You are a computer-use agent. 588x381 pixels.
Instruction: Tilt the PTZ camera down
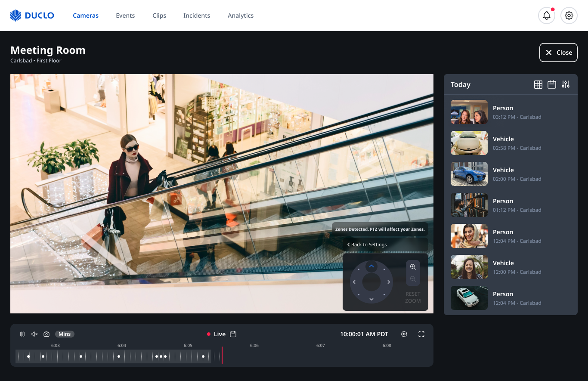(x=371, y=299)
